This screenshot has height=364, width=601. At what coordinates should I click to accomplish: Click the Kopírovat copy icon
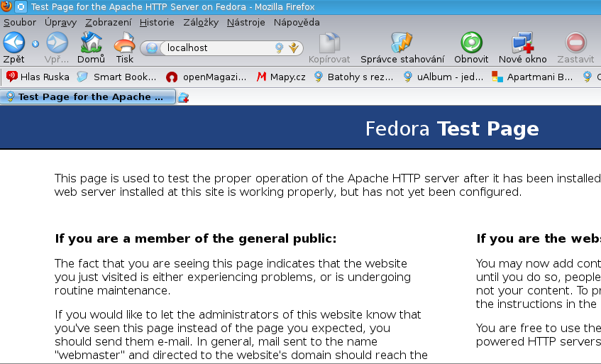point(329,48)
